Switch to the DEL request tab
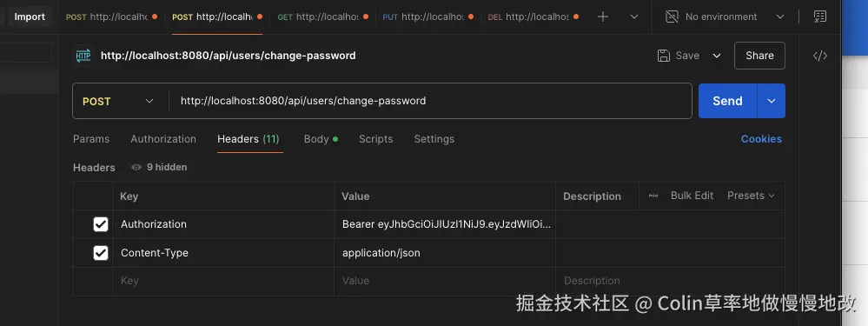The image size is (868, 326). (533, 17)
